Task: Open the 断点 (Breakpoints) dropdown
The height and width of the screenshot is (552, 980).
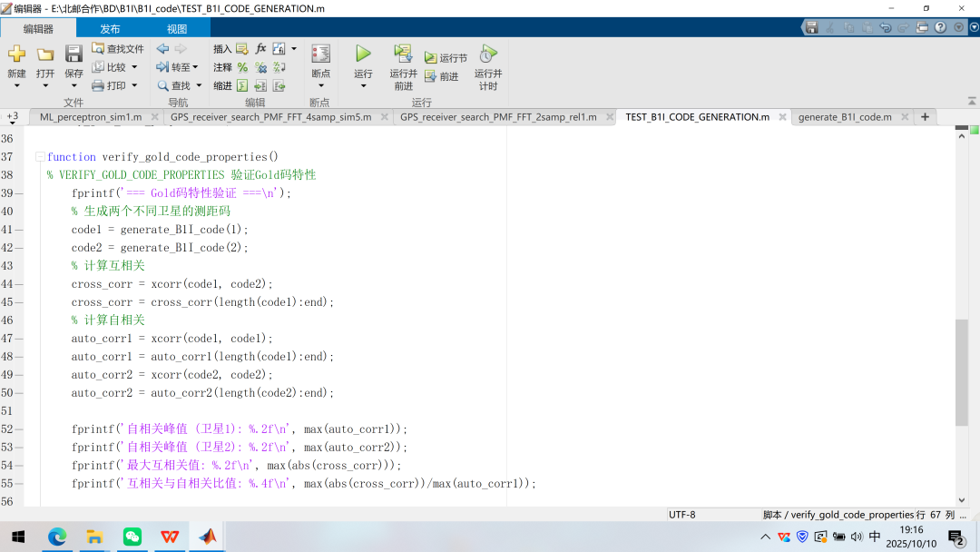Action: [x=320, y=85]
